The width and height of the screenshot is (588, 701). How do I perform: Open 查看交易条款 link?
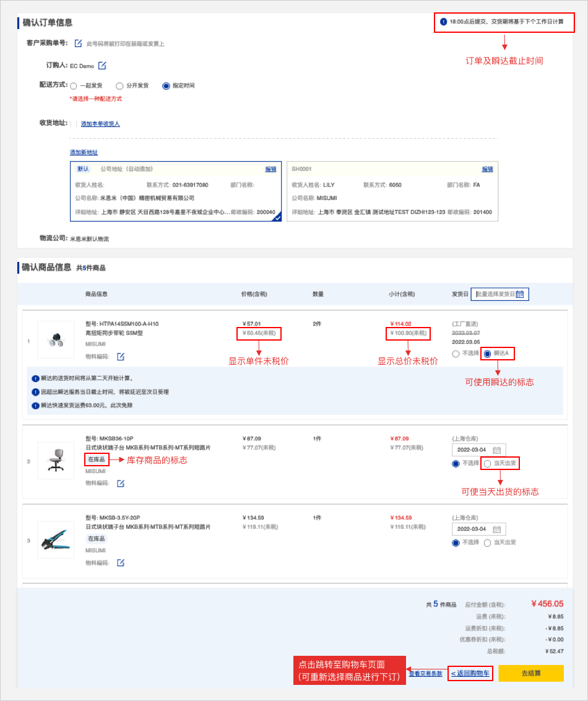425,674
